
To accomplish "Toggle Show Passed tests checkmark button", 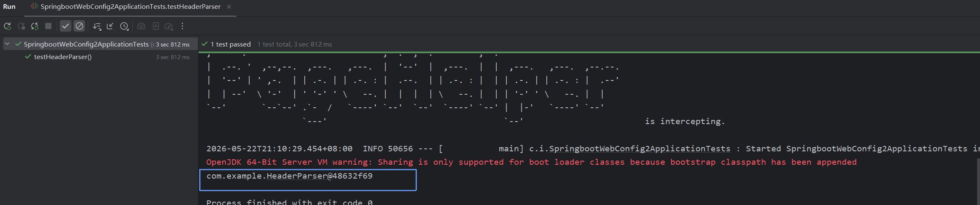I will (x=66, y=26).
